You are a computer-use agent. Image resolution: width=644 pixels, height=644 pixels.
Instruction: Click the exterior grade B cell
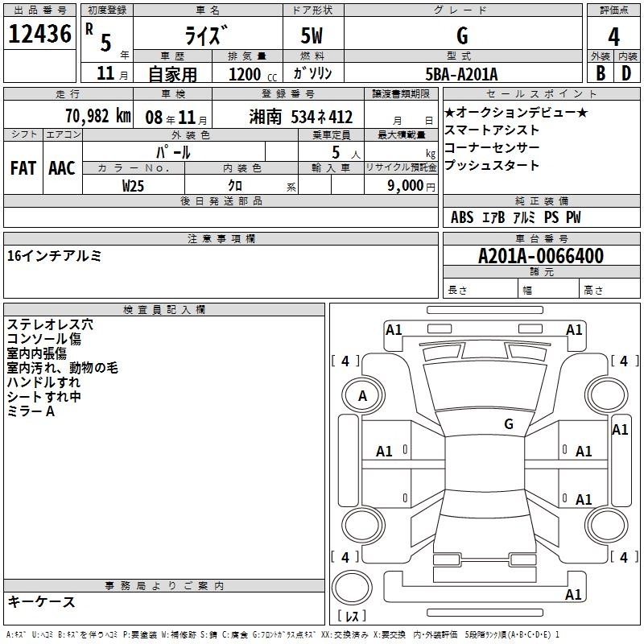(600, 73)
